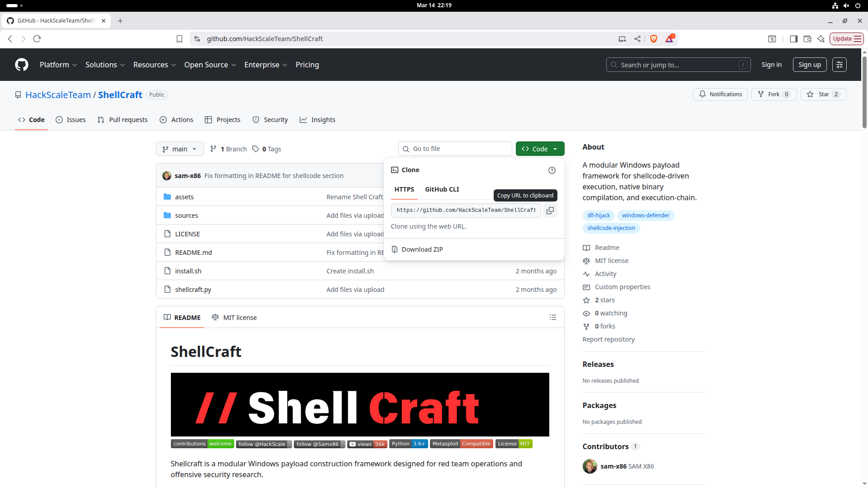Click the clone URL text field
The image size is (868, 488).
pos(466,211)
